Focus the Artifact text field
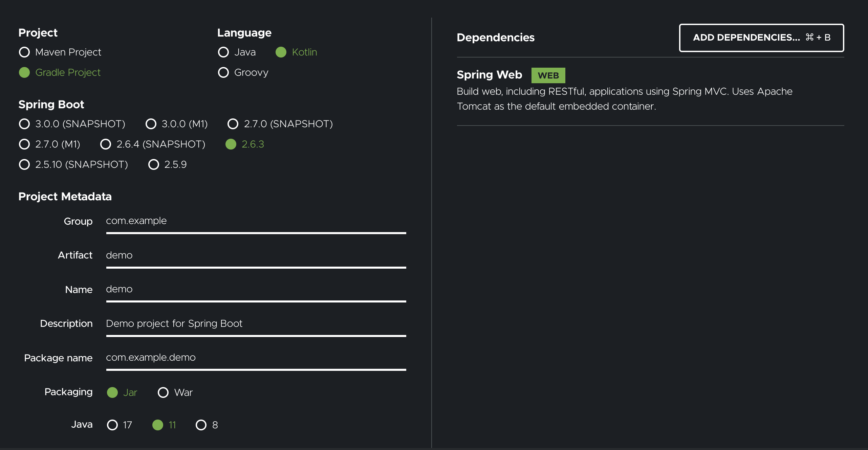 point(256,255)
